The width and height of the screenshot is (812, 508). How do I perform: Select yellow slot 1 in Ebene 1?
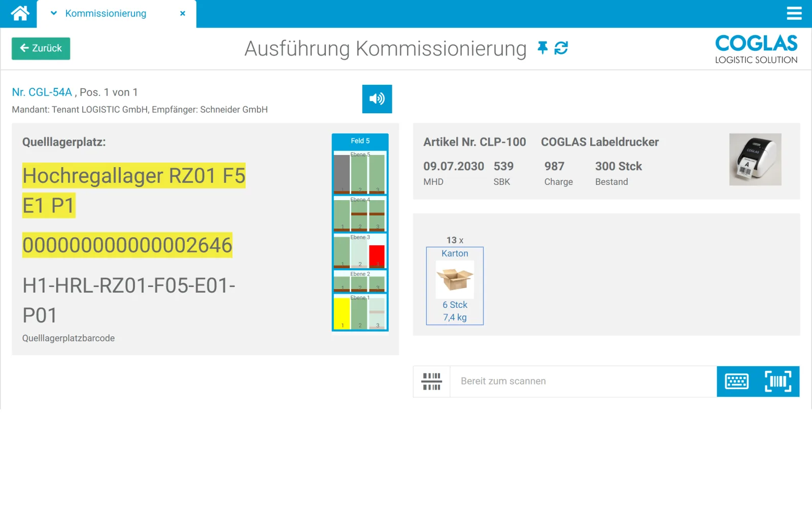click(x=342, y=313)
